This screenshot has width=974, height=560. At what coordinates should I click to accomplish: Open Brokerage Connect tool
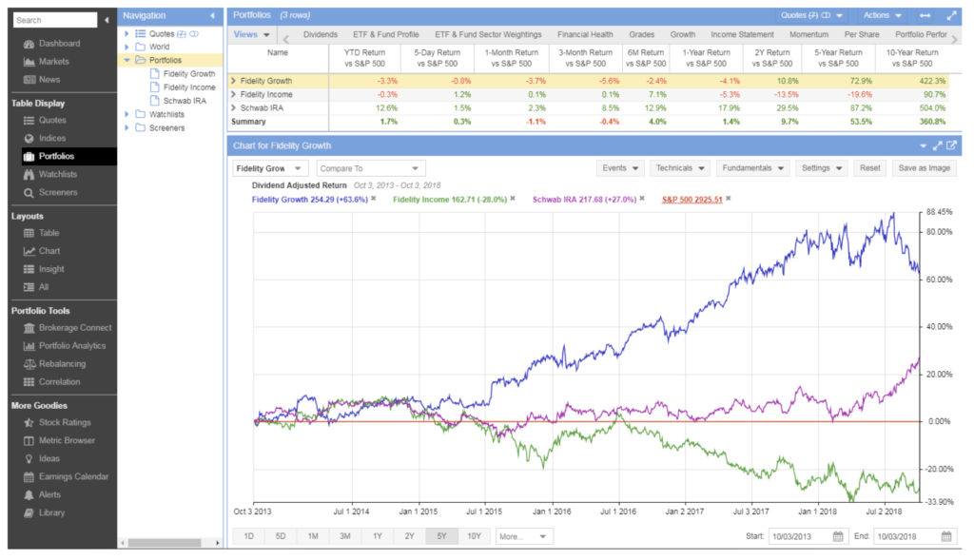[x=68, y=327]
